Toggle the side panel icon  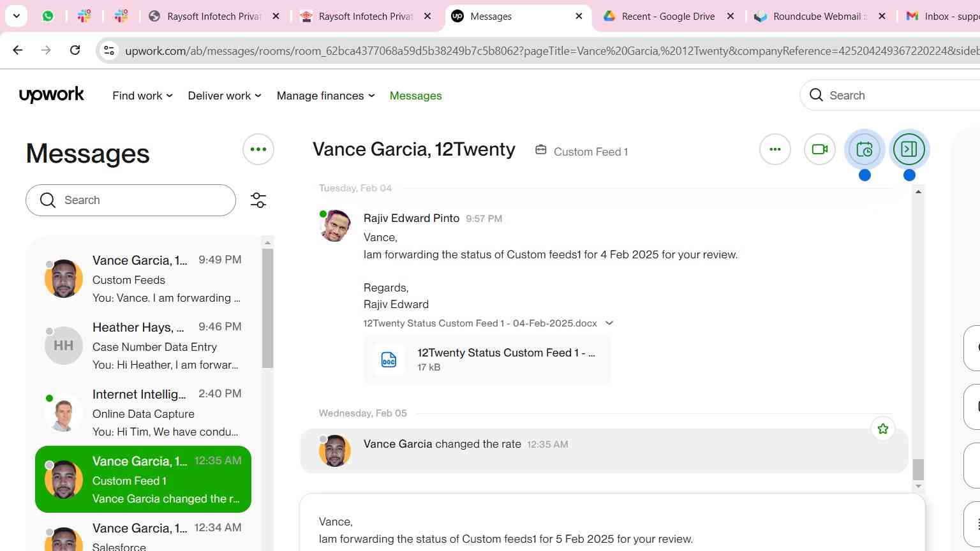click(x=909, y=149)
